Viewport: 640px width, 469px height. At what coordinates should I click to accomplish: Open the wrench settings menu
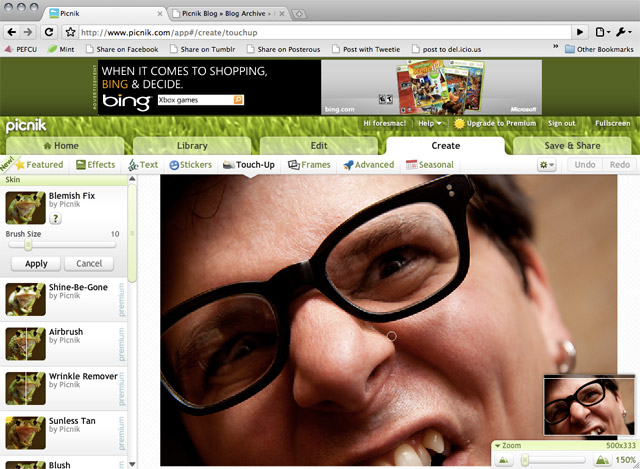pyautogui.click(x=624, y=32)
